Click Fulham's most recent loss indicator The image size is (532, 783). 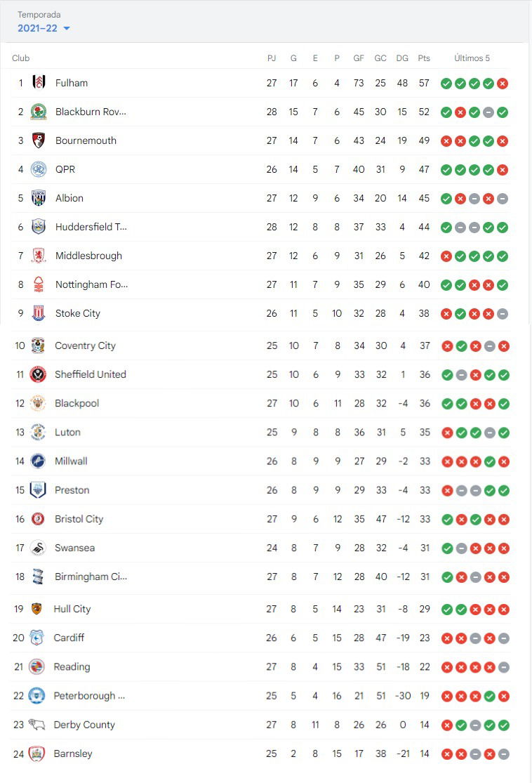[503, 84]
